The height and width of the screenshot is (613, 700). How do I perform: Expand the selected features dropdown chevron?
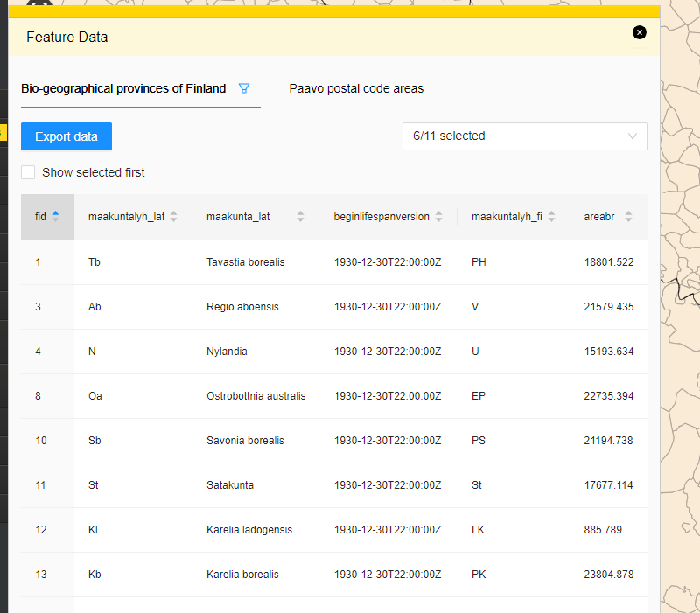(633, 136)
